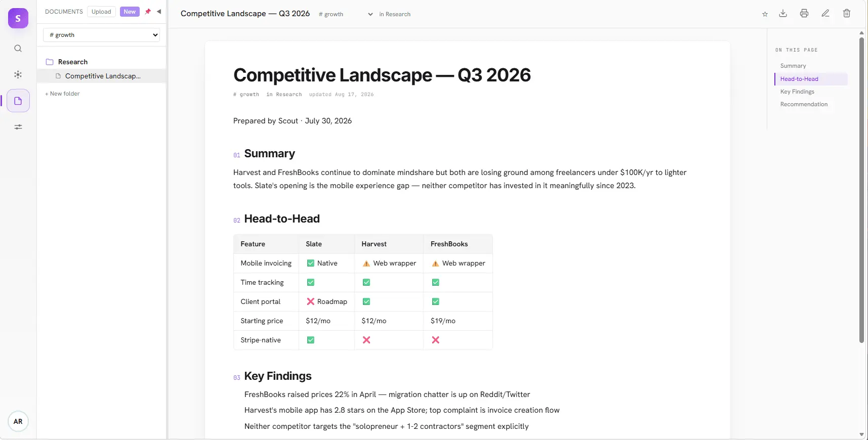
Task: Open the search icon in sidebar
Action: point(18,49)
